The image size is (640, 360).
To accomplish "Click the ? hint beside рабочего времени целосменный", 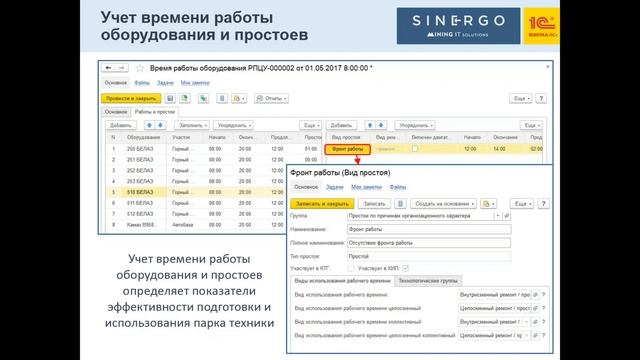I will coord(544,308).
